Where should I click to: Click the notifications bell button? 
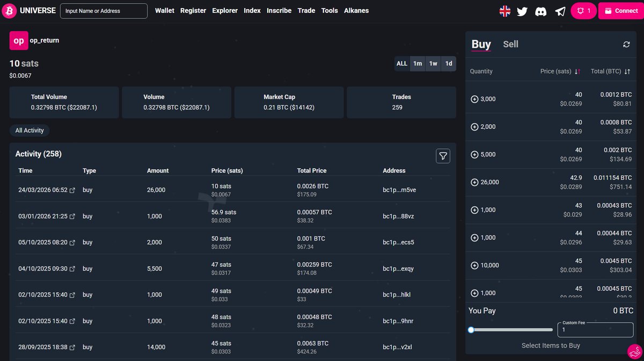tap(583, 11)
